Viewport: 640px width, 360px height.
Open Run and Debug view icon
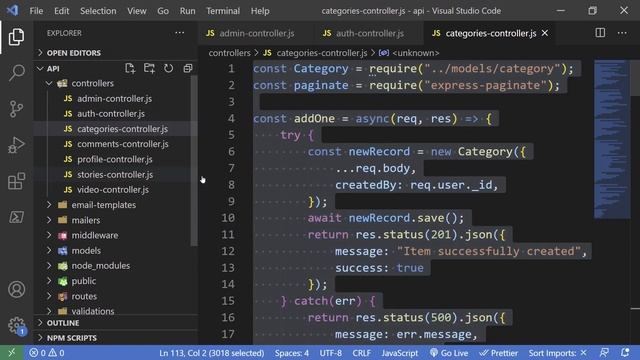(x=16, y=145)
